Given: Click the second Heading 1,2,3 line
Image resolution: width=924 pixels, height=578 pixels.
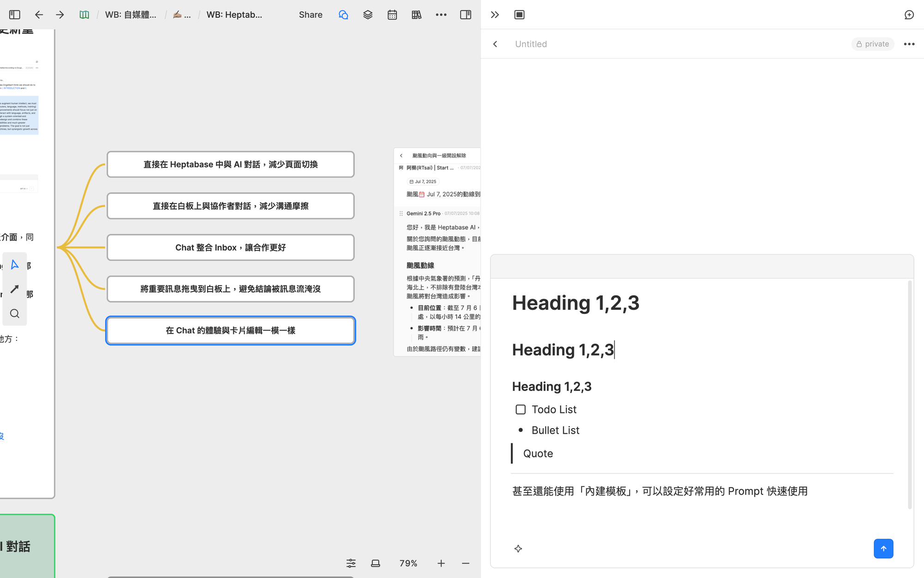Looking at the screenshot, I should (563, 350).
